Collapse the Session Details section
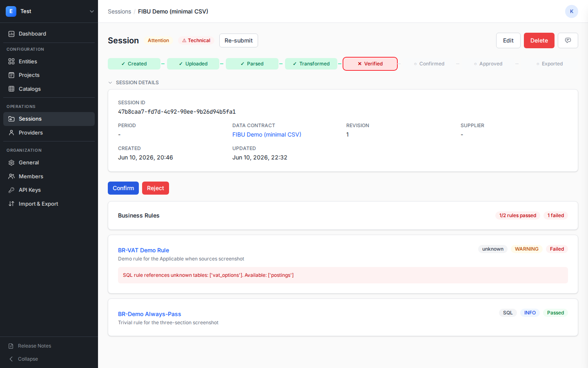The height and width of the screenshot is (368, 588). pyautogui.click(x=133, y=83)
